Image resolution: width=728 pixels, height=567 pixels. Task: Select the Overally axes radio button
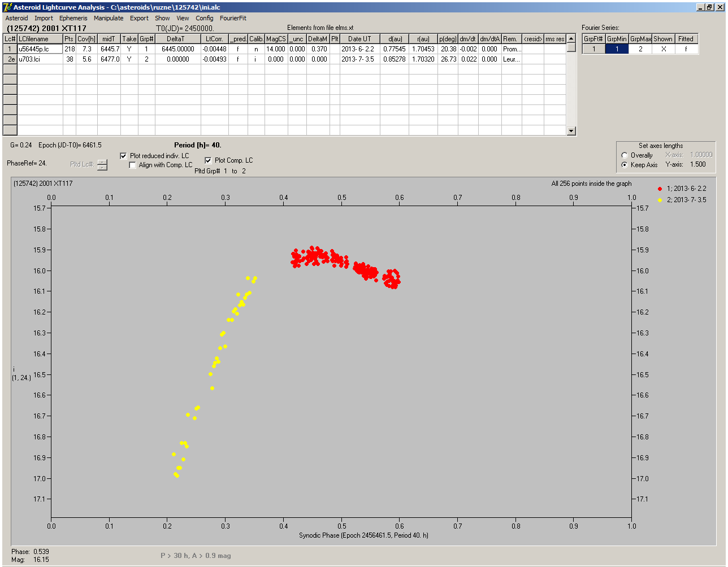625,155
